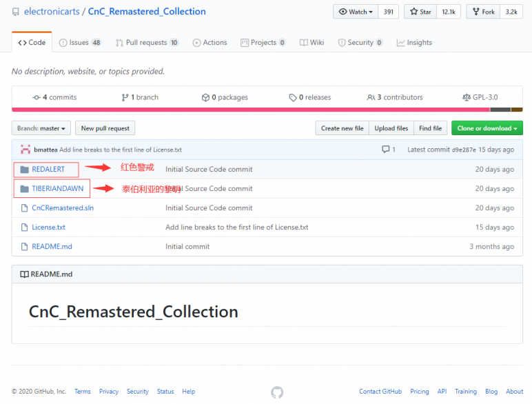The image size is (532, 404).
Task: Open README.md in the file list
Action: 52,247
